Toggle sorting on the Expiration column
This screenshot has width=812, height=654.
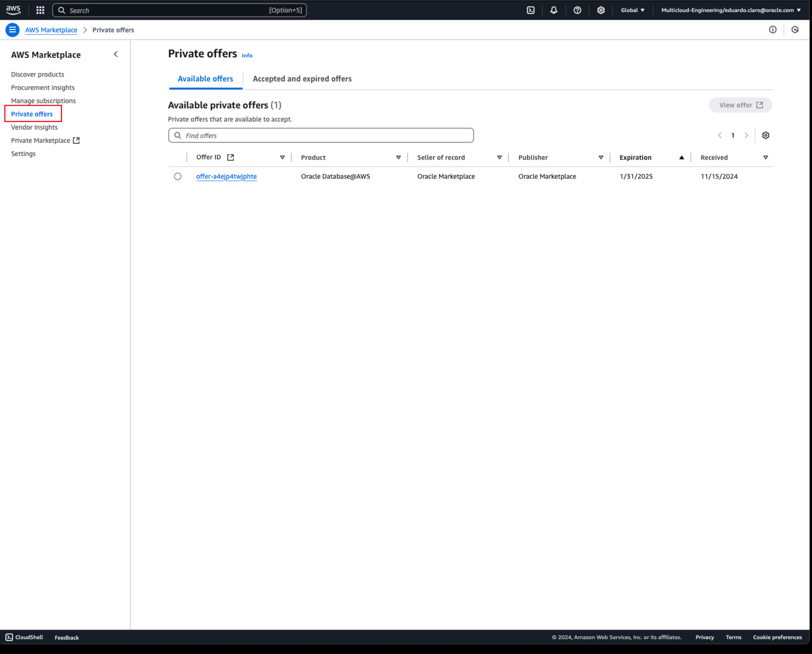[682, 157]
